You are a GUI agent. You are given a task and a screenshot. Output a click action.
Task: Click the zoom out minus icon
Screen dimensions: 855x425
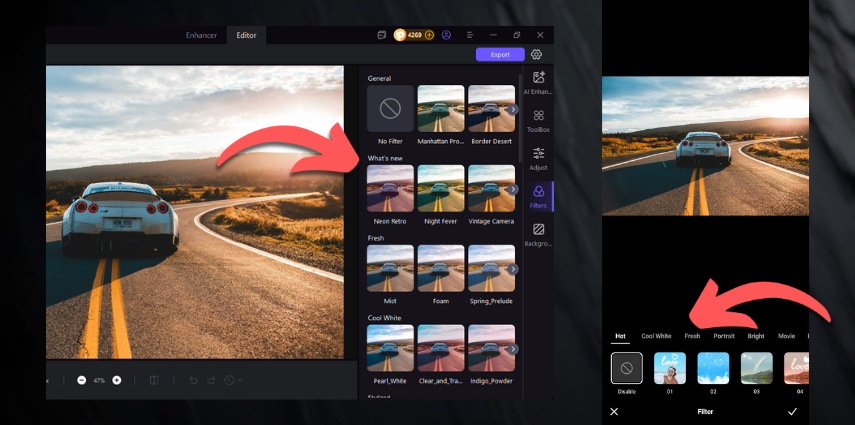pyautogui.click(x=82, y=381)
